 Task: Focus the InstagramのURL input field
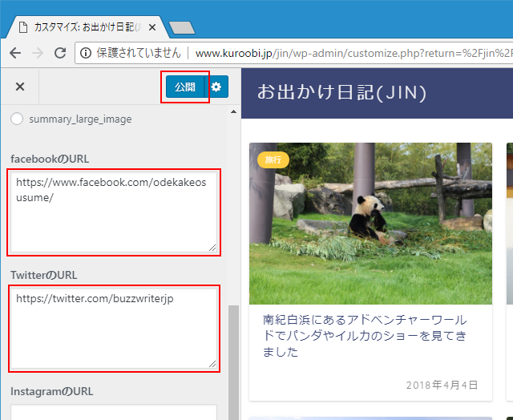(113, 411)
